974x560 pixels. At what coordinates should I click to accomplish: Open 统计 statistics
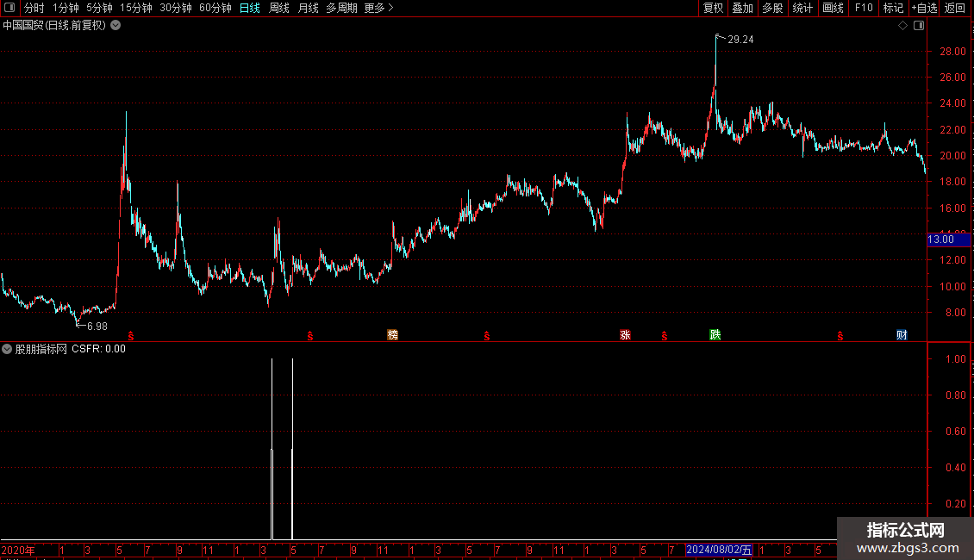point(802,8)
